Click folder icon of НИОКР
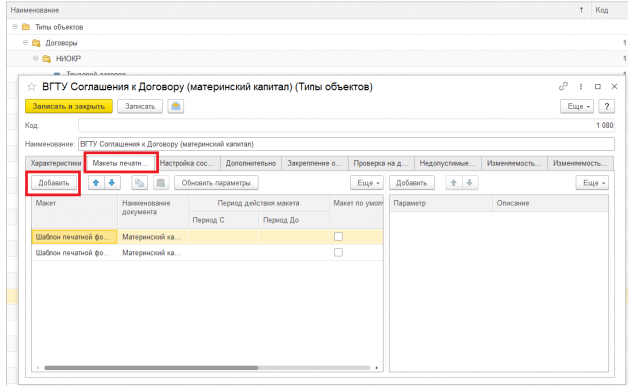Screen dimensions: 632x387 [47, 59]
